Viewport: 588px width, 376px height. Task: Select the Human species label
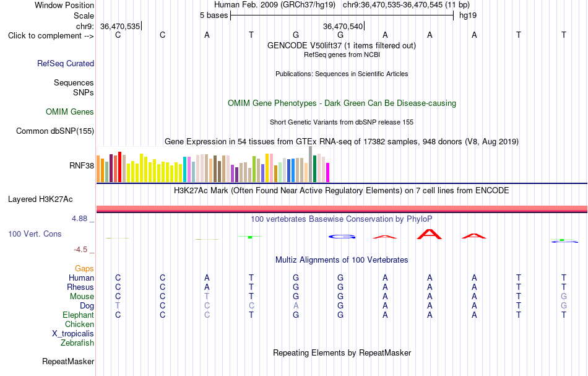tap(81, 278)
